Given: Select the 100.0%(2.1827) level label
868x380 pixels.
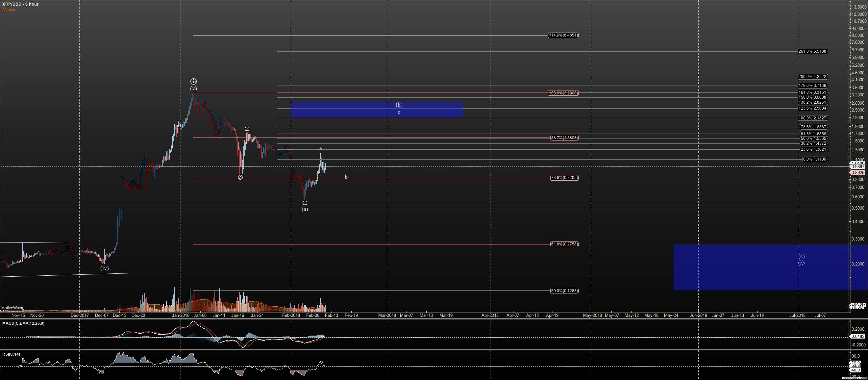Looking at the screenshot, I should 813,118.
